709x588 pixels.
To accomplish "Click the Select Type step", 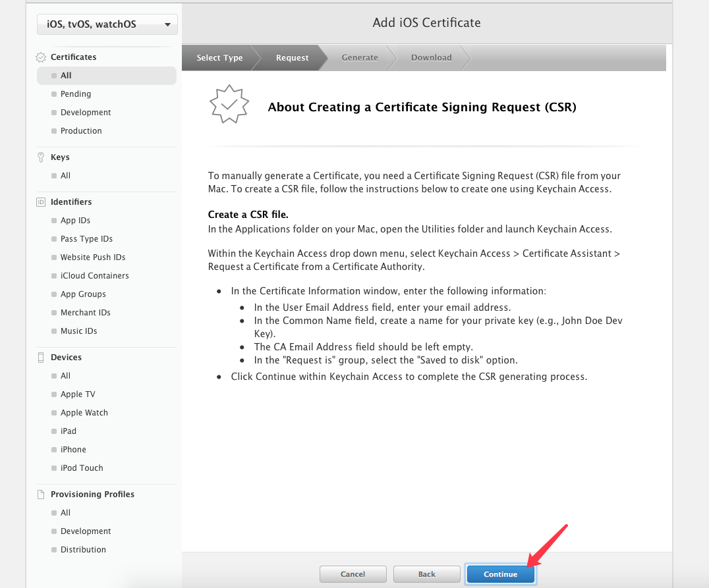I will tap(219, 58).
